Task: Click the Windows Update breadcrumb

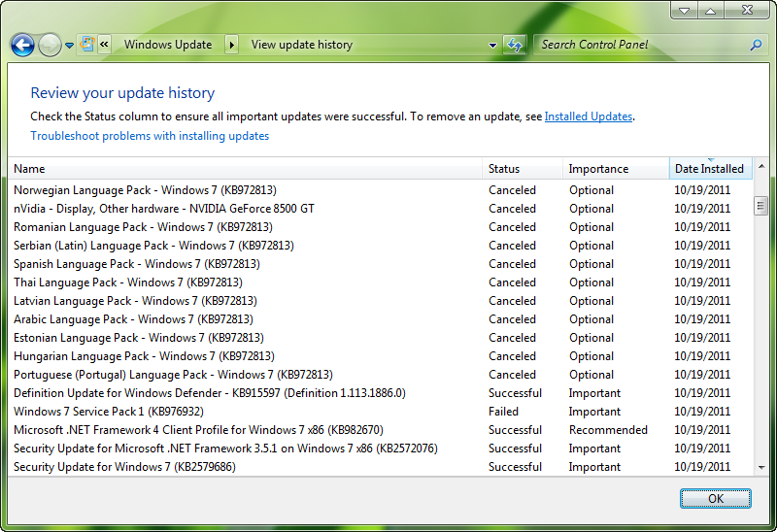Action: (x=167, y=45)
